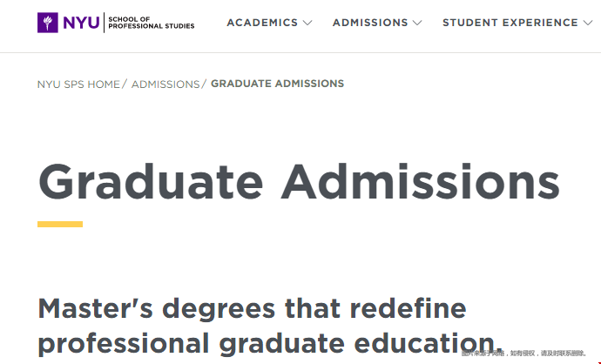Screen dimensions: 601x364
Task: Click the purple NYU torch logo icon
Action: 48,23
